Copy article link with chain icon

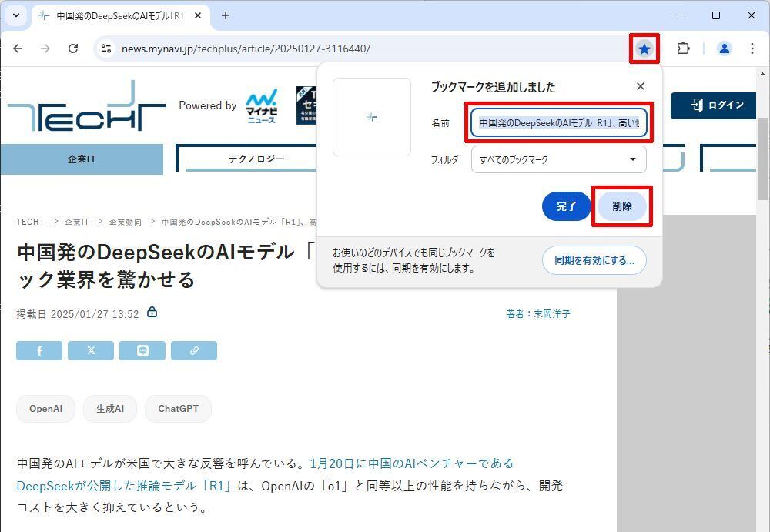point(194,351)
